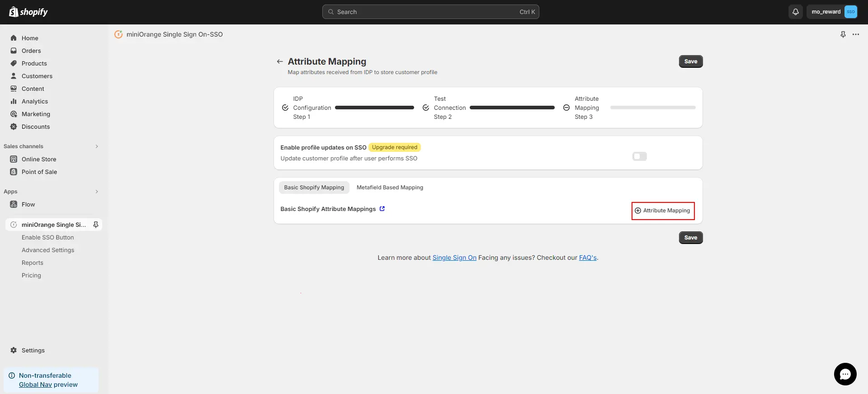Screen dimensions: 868x394
Task: Click the pin icon in the app header
Action: coord(843,34)
